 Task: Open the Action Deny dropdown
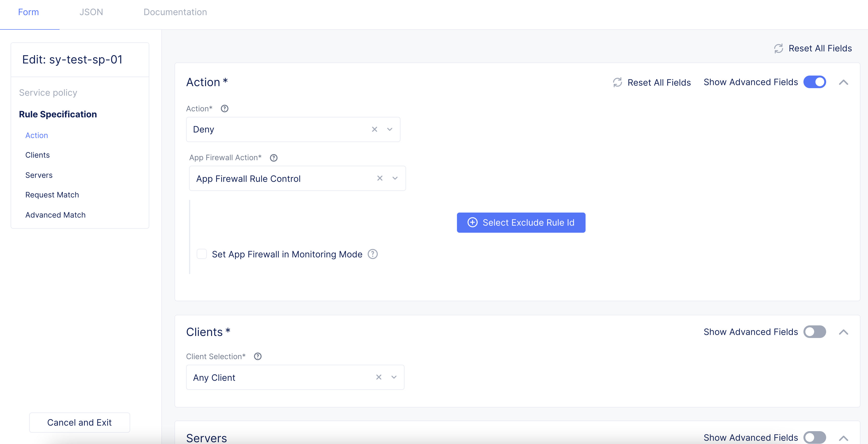pyautogui.click(x=390, y=129)
